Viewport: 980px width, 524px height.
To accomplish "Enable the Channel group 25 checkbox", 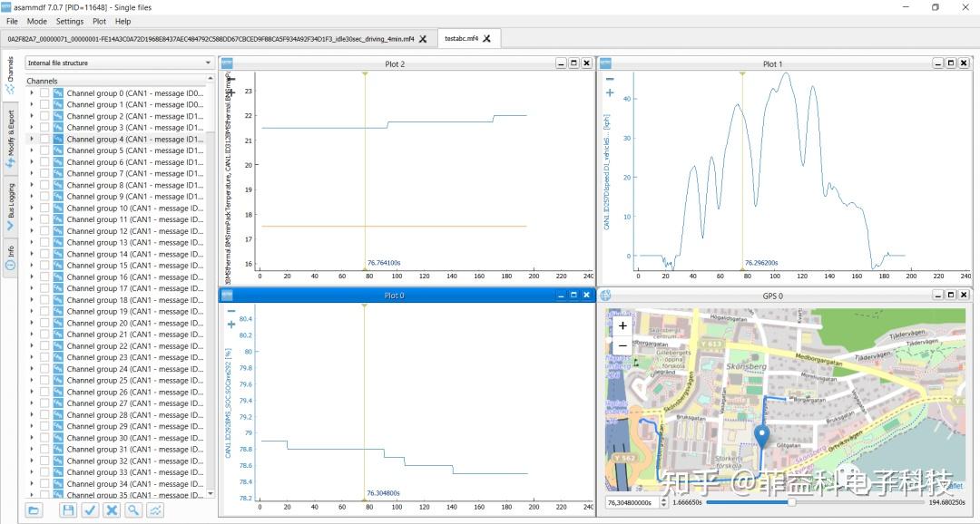I will (x=44, y=381).
